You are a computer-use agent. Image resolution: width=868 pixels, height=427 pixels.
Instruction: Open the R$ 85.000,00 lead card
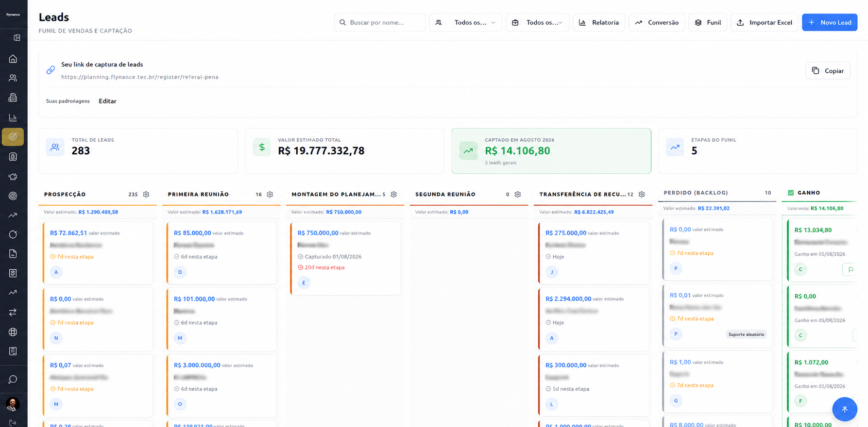221,253
